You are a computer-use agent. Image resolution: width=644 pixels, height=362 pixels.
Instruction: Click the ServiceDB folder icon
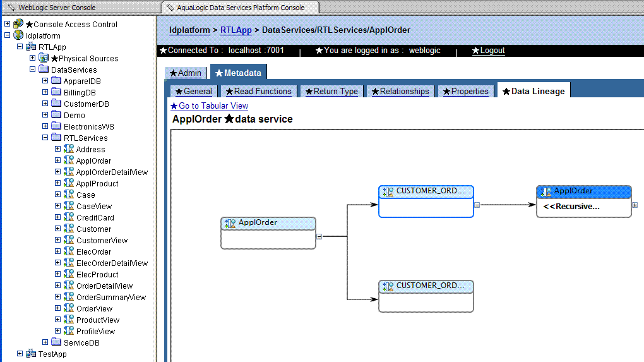[x=56, y=342]
